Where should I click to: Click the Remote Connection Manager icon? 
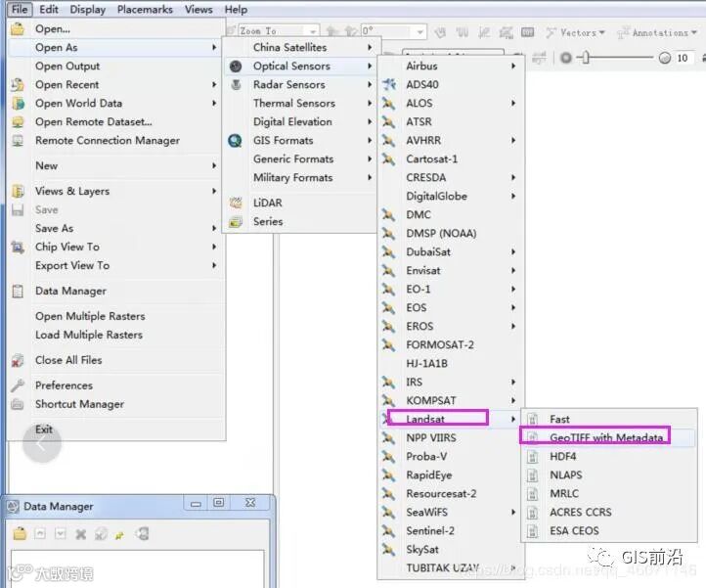coord(18,141)
